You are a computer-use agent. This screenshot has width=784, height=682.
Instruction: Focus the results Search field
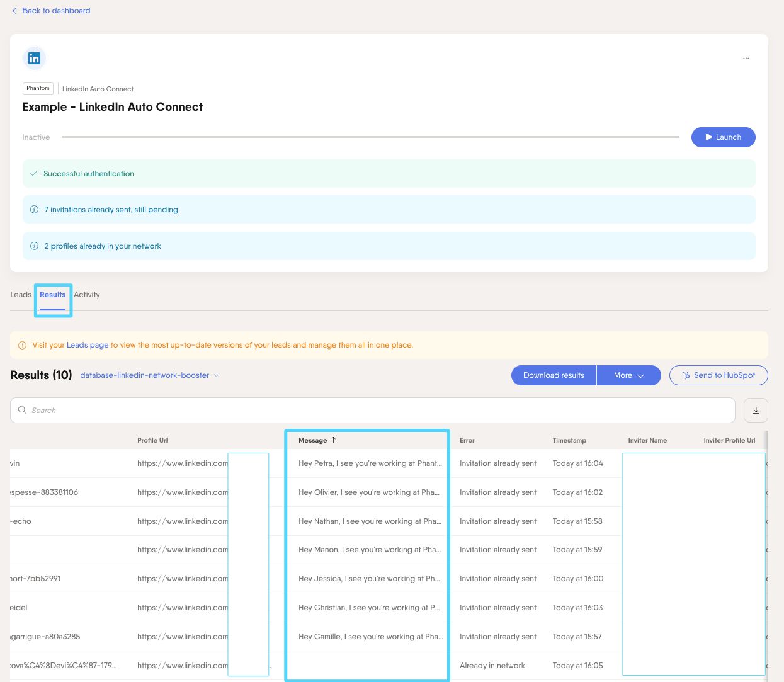pos(378,410)
